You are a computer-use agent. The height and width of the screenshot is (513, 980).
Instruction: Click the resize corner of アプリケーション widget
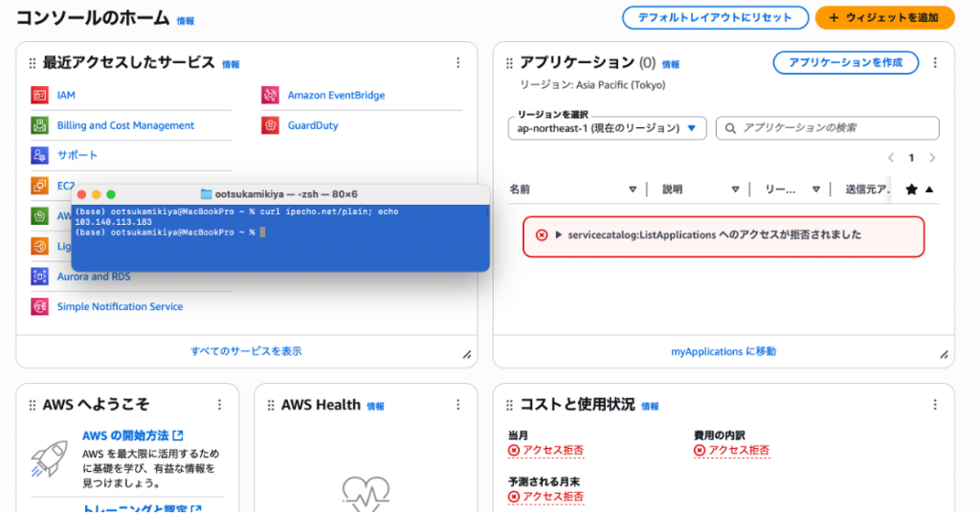click(x=944, y=355)
